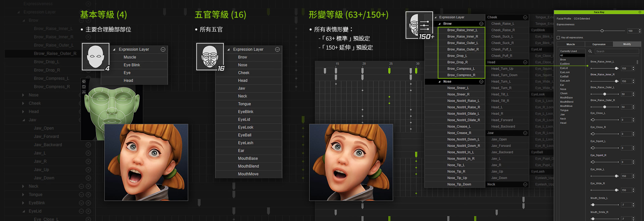
Task: Click the rotate view icon above green head
Action: pos(84,81)
